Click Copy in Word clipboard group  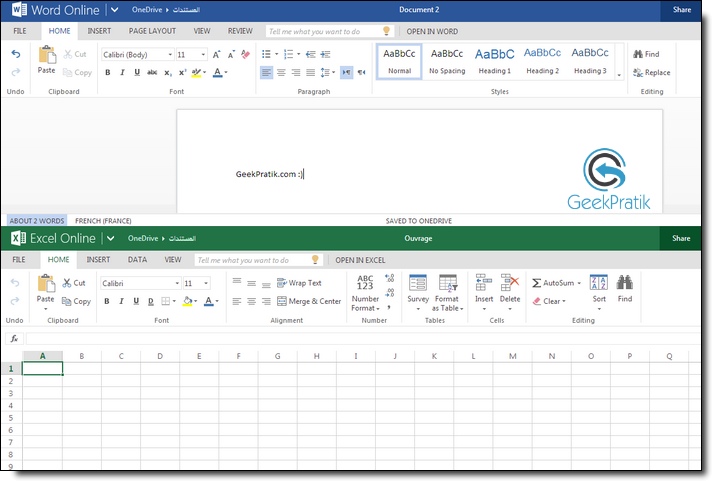point(77,73)
